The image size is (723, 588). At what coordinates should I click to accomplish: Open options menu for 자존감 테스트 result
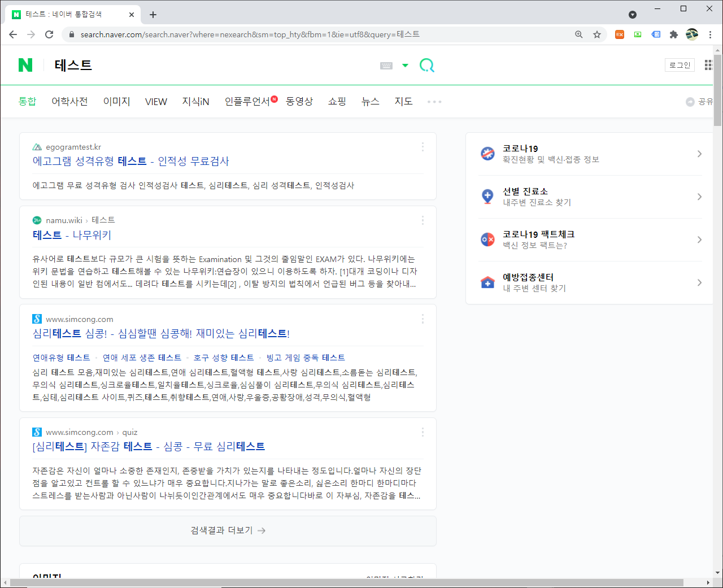[x=423, y=432]
